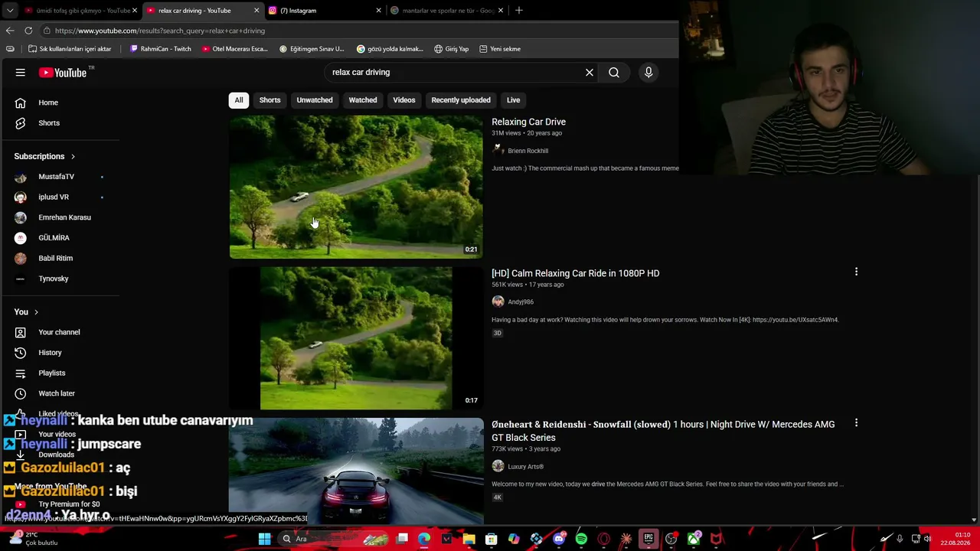Viewport: 980px width, 551px height.
Task: Play Calm Relaxing Car Ride thumbnail
Action: pyautogui.click(x=356, y=338)
